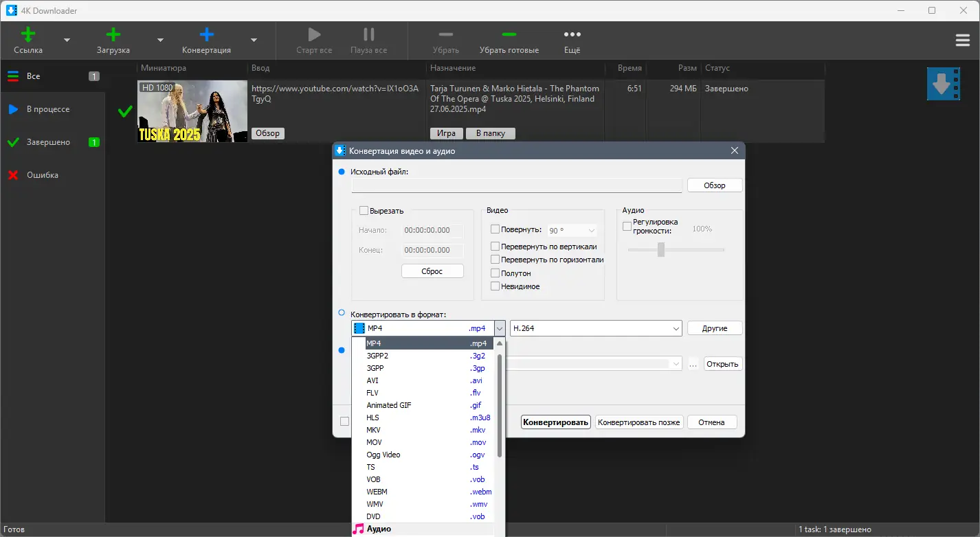980x537 pixels.
Task: Choose Animated GIF from the format list
Action: [x=423, y=405]
